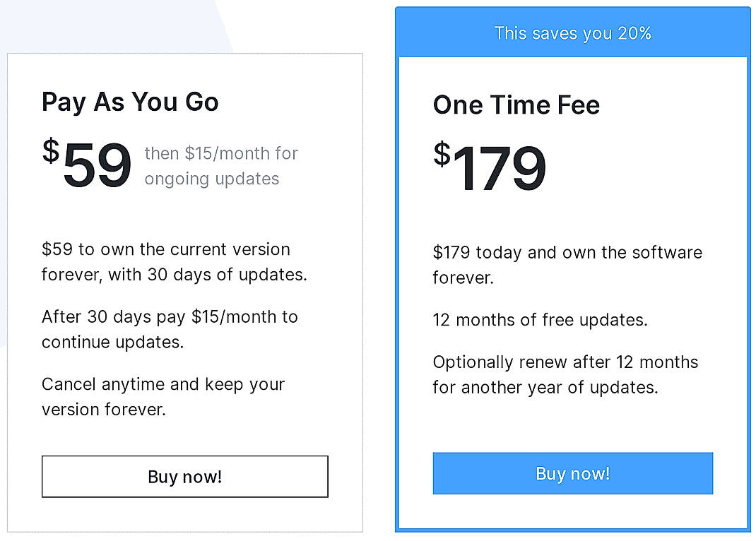The width and height of the screenshot is (756, 541).
Task: Click the blue Buy now! button for One Time Fee
Action: click(x=572, y=473)
